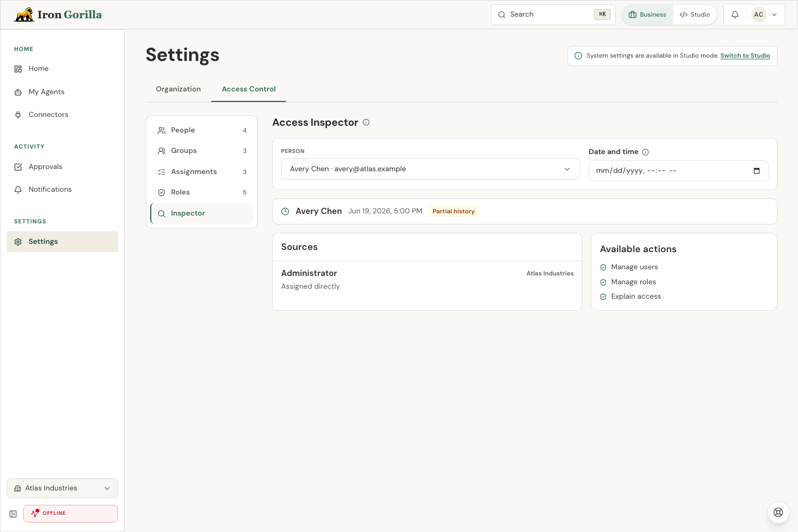Open the Organization tab

[178, 89]
